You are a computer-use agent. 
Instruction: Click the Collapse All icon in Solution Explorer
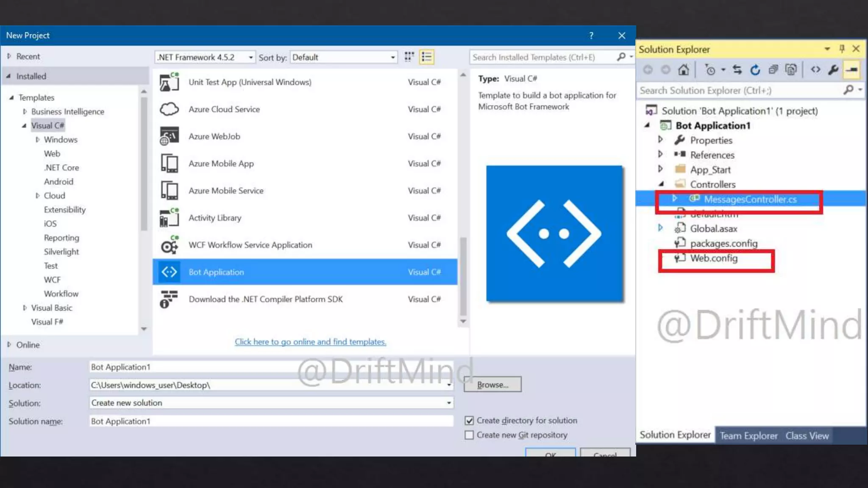click(x=773, y=70)
